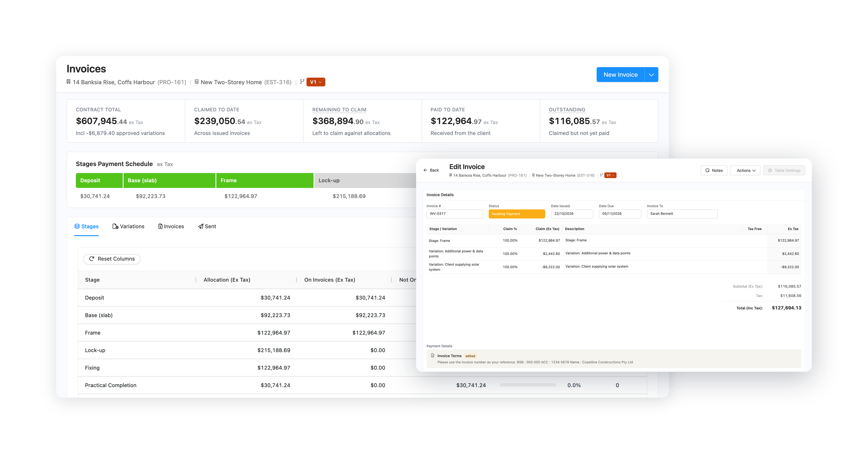868x464 pixels.
Task: Click the gear icon in Table Settings
Action: coord(770,171)
